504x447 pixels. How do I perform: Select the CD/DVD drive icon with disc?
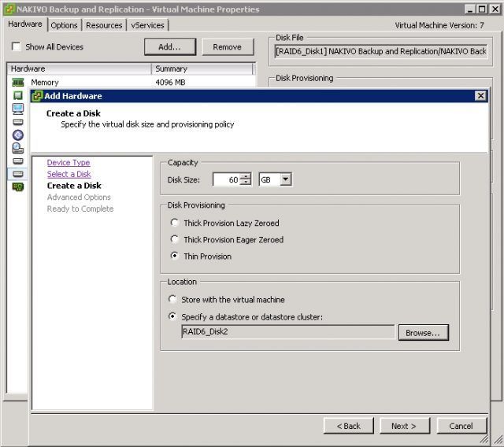point(18,148)
